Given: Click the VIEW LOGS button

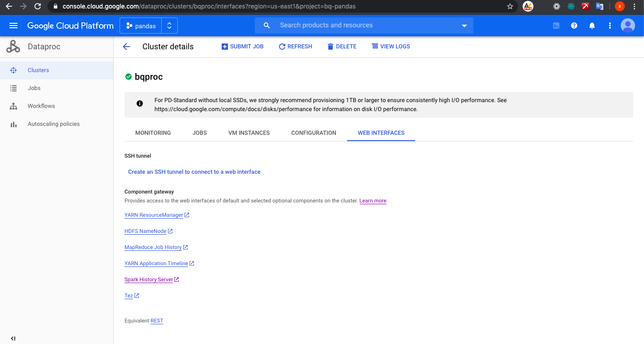Looking at the screenshot, I should tap(391, 47).
